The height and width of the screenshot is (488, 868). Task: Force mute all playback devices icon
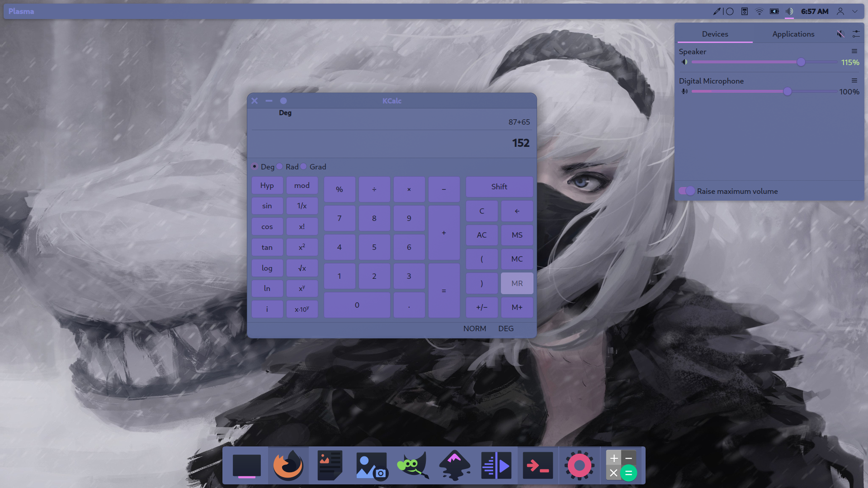(840, 34)
